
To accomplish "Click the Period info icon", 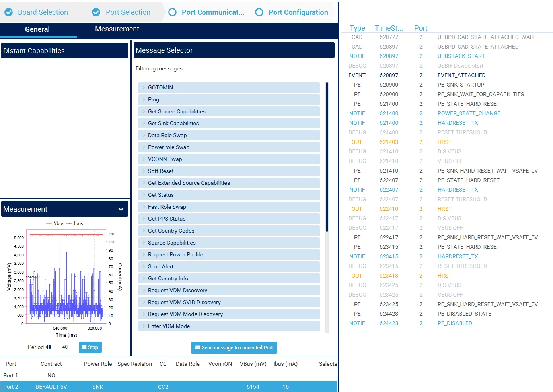I will [49, 347].
